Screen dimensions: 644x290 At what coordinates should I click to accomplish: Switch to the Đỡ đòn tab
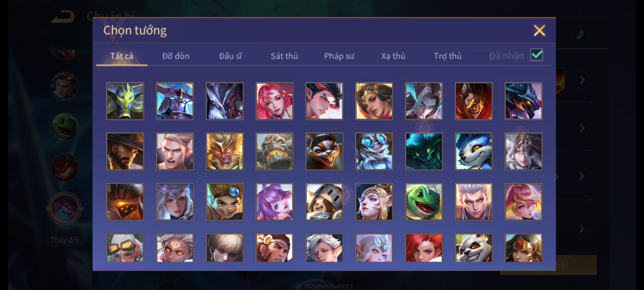(176, 56)
